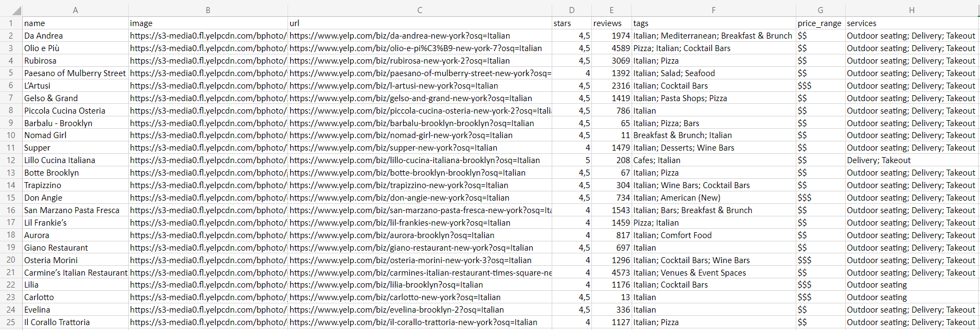Click tags cell 'Italian; Salad; Seafood'
Screen dimensions: 980x330
714,73
